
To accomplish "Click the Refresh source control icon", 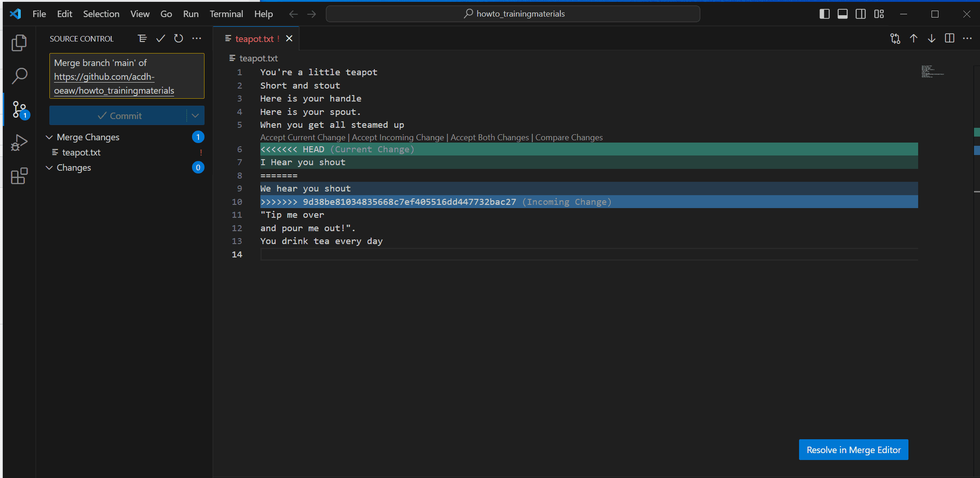I will pos(179,39).
